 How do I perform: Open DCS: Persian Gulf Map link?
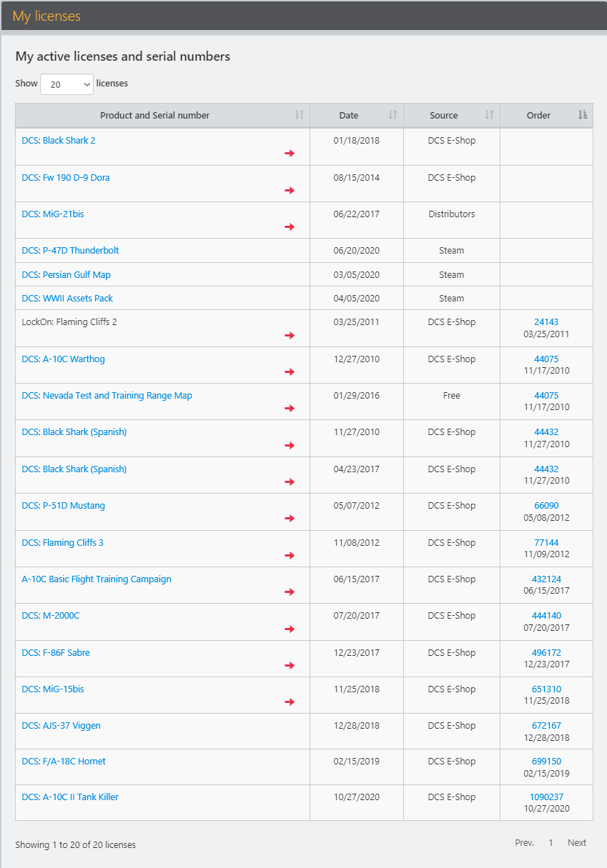coord(66,275)
